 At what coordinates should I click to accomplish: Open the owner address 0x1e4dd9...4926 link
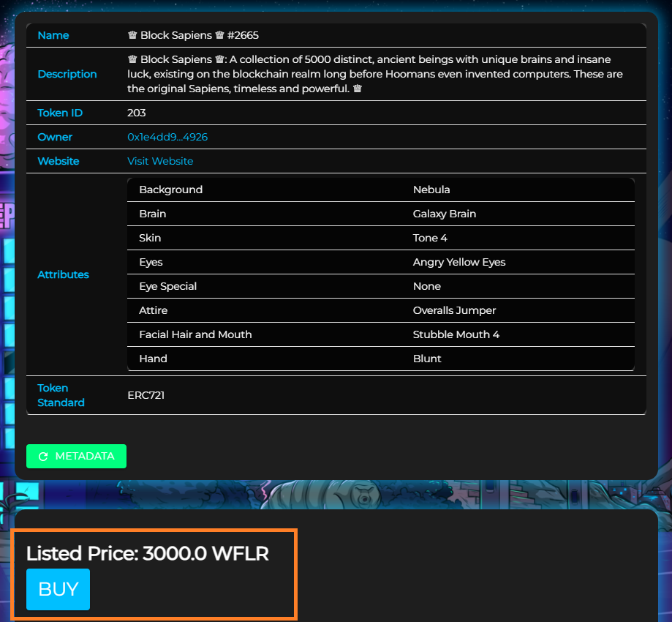coord(167,137)
